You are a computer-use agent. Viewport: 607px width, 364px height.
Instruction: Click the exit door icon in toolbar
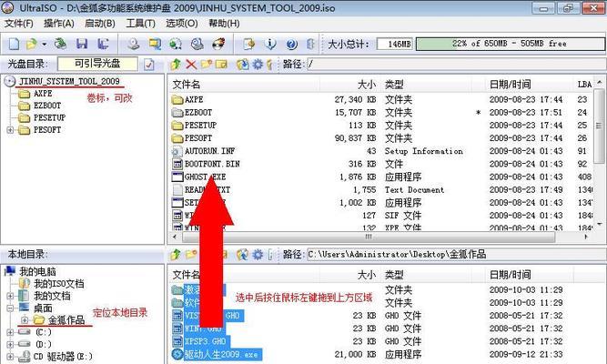tap(310, 45)
